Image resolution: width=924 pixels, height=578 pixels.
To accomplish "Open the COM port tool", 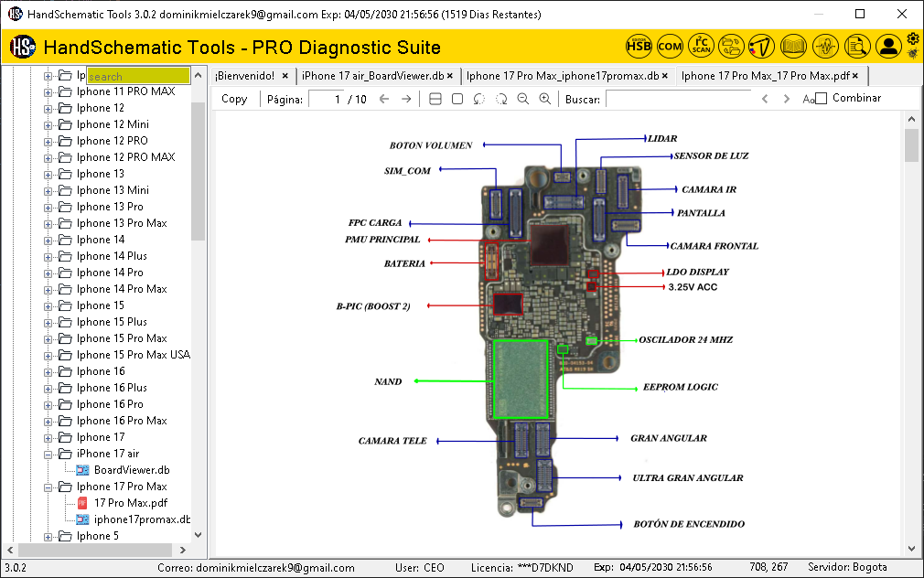I will pos(670,46).
